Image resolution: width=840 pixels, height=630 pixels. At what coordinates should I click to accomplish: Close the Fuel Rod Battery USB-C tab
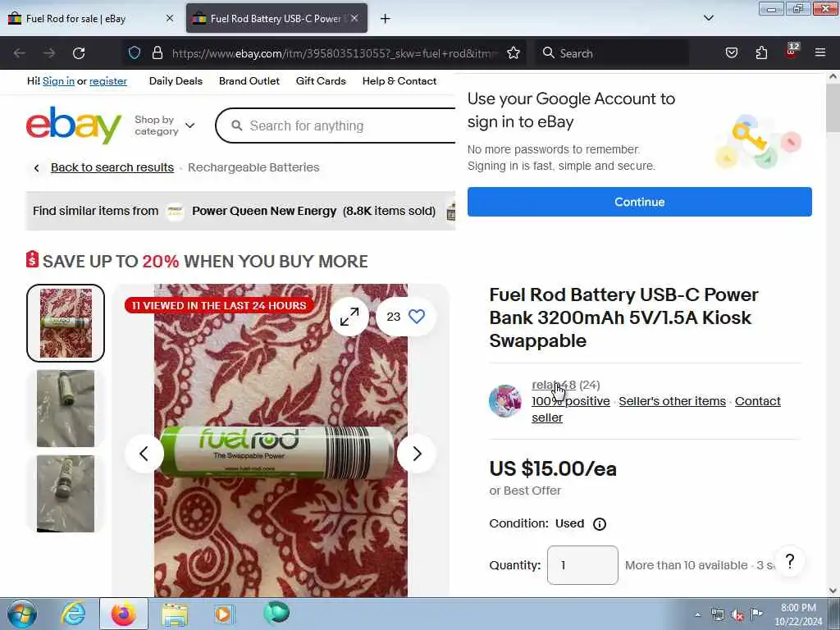(x=354, y=18)
